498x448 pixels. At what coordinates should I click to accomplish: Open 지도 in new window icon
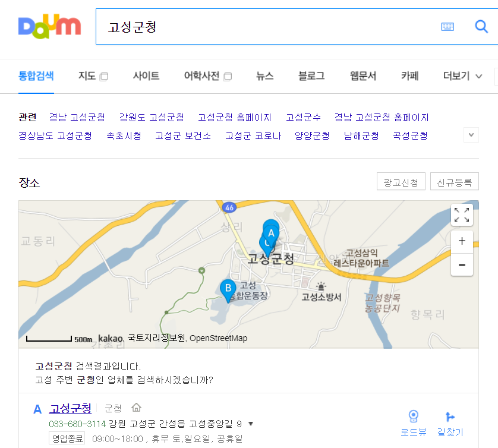(104, 77)
